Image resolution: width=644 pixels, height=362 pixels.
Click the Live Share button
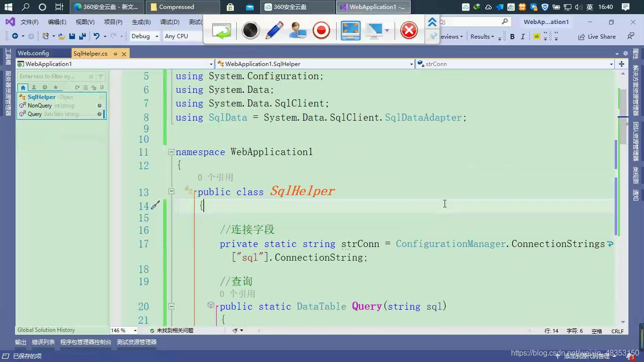(596, 36)
